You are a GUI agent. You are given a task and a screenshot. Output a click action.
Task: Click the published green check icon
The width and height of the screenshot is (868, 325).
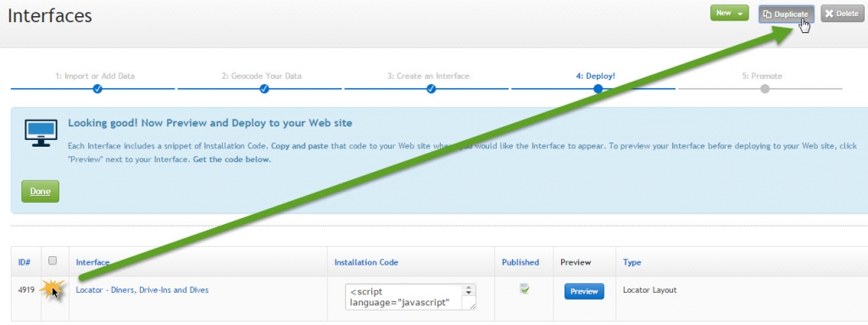[x=524, y=289]
